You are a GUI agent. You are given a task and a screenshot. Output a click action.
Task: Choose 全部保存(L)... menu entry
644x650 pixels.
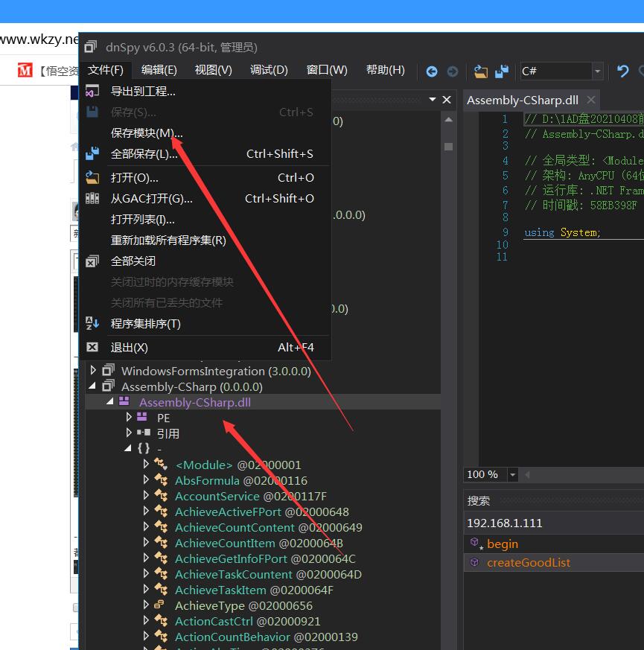click(205, 154)
